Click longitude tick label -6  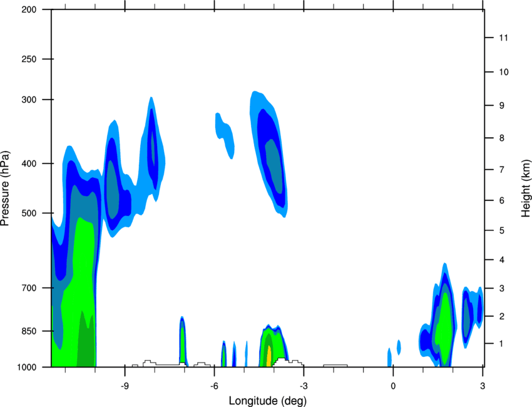click(x=214, y=386)
